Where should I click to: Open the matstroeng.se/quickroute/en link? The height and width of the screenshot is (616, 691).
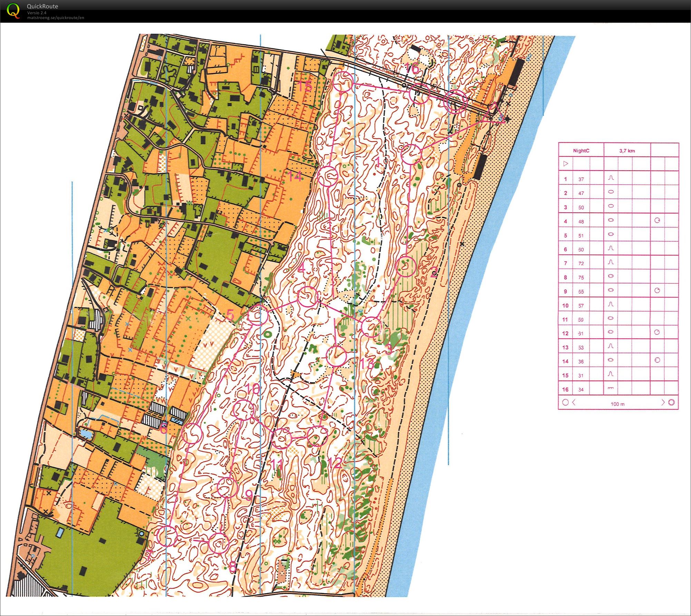click(56, 18)
